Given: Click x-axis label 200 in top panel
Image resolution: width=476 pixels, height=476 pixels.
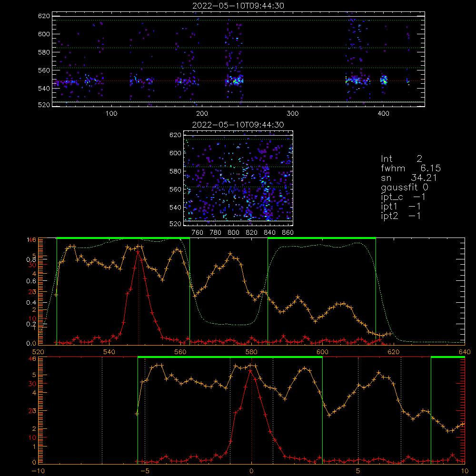Looking at the screenshot, I should click(202, 114).
